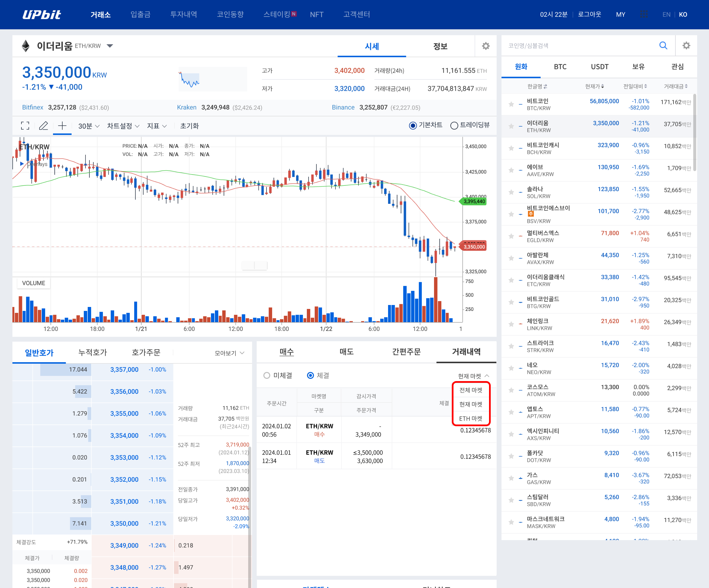Switch to the 매도 tab
The width and height of the screenshot is (709, 588).
346,352
